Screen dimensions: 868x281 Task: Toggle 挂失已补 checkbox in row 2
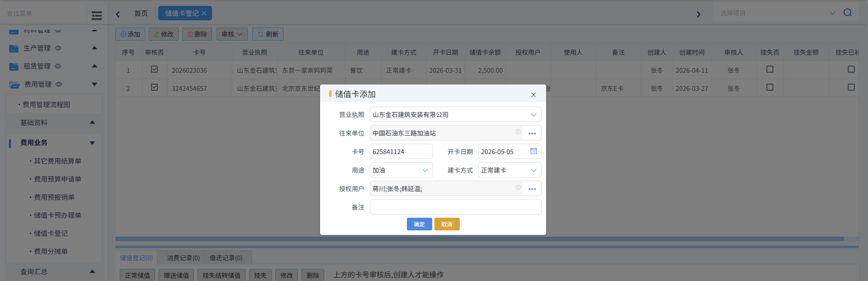coord(851,87)
